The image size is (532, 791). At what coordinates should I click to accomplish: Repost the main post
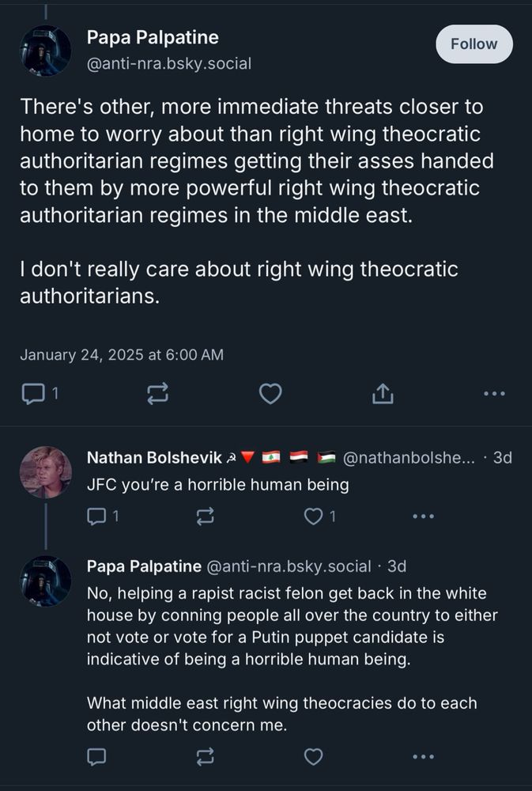click(x=159, y=393)
